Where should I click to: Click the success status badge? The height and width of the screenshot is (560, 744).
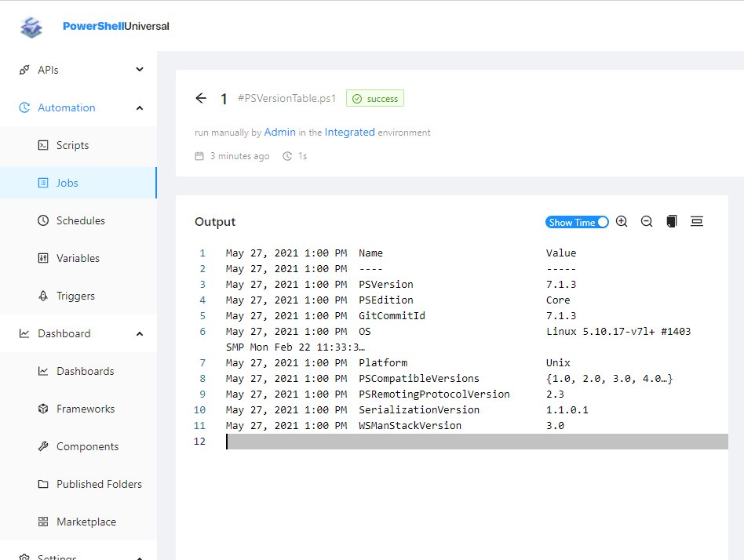[375, 98]
